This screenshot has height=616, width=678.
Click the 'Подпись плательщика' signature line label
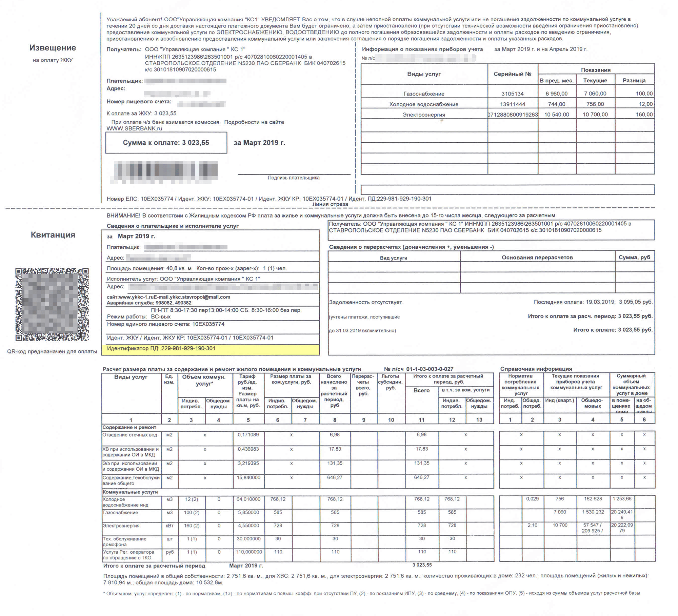(x=294, y=178)
